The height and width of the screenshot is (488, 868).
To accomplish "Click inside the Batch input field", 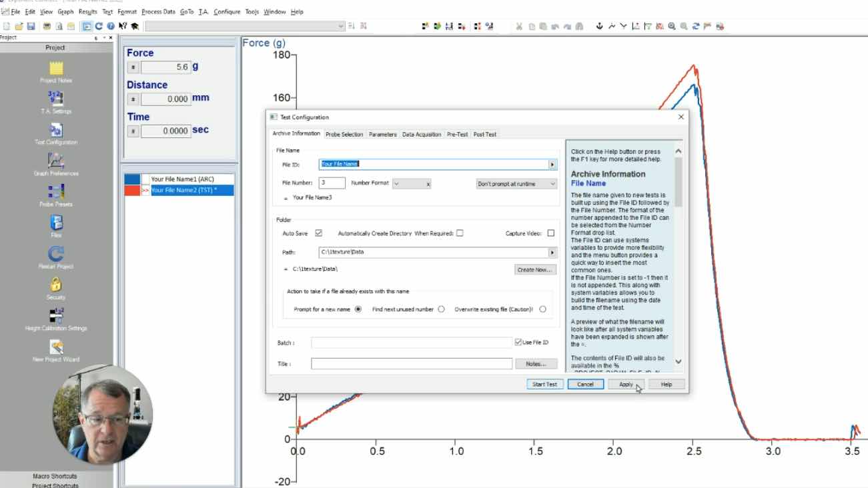I will pos(410,341).
